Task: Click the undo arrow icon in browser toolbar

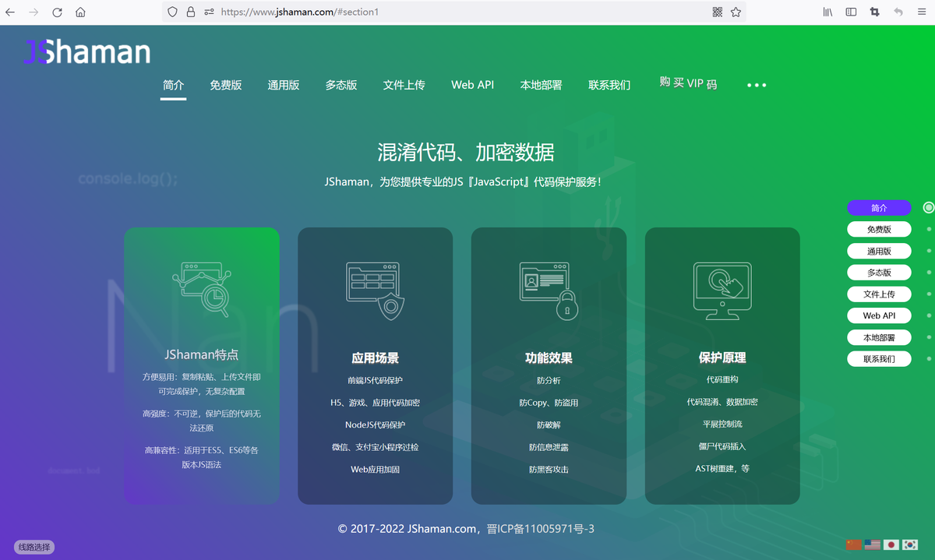Action: tap(898, 12)
